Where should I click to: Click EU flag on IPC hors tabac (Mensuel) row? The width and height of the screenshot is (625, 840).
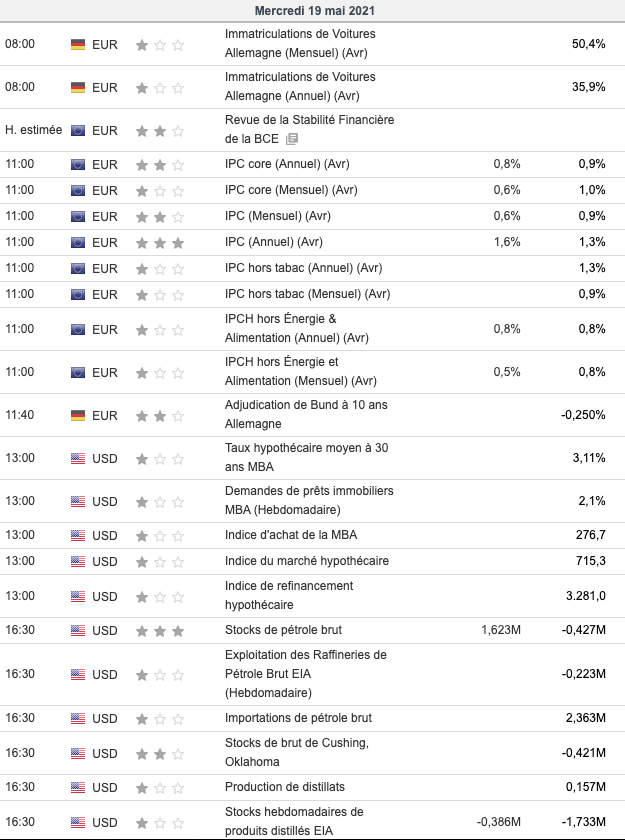pyautogui.click(x=78, y=294)
